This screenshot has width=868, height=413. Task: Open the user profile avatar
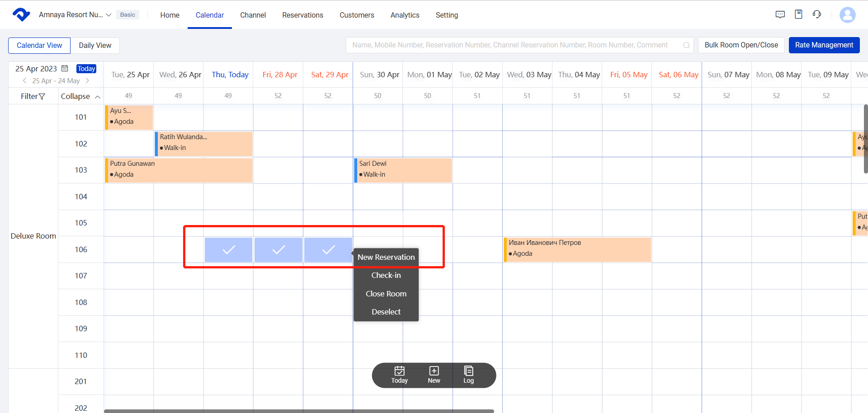click(x=847, y=15)
